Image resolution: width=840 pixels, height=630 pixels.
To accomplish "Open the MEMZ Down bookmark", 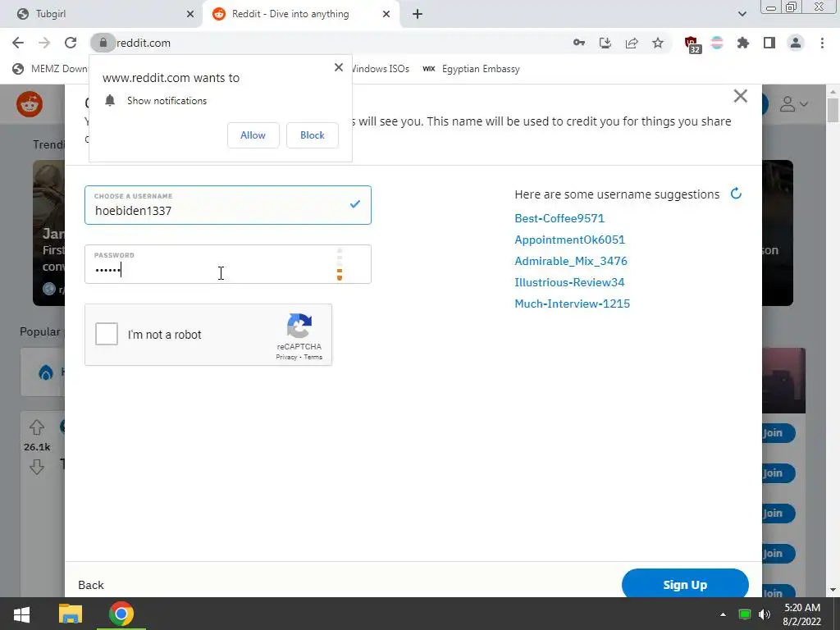I will [49, 69].
